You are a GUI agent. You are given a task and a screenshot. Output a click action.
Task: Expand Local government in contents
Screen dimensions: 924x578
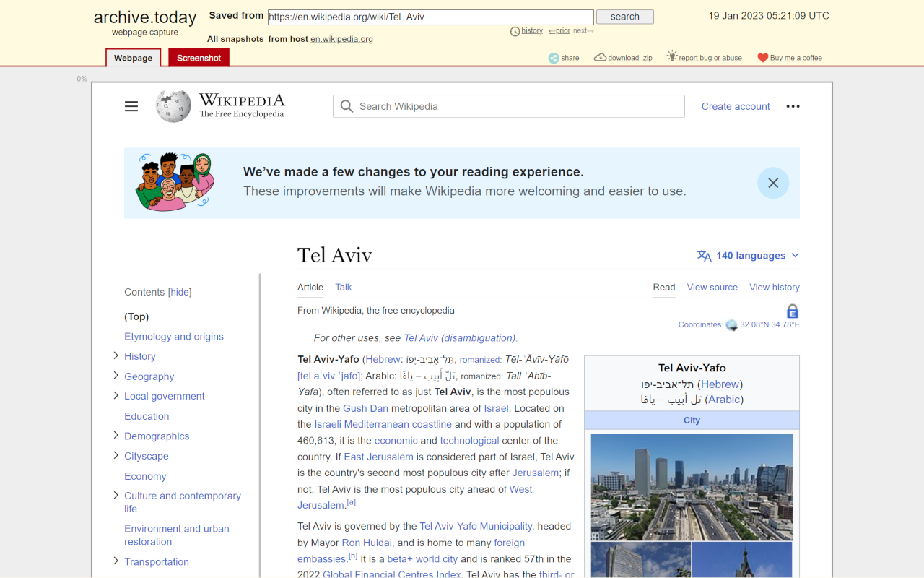(x=115, y=395)
